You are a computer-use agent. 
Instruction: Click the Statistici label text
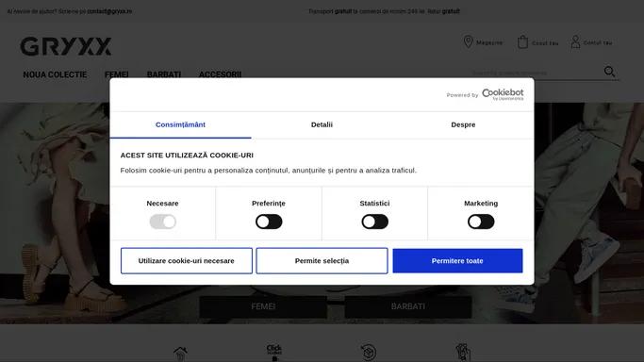click(x=374, y=204)
